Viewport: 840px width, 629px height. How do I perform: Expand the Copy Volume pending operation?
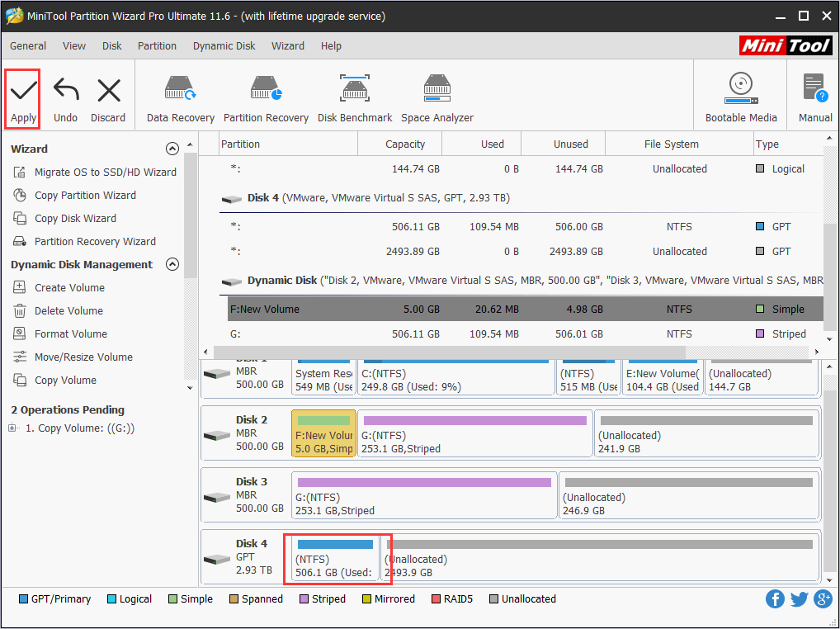12,428
